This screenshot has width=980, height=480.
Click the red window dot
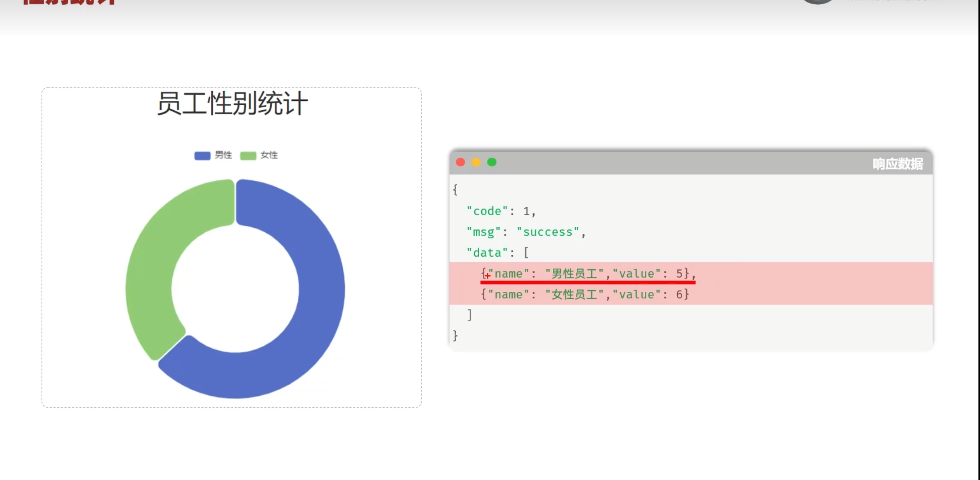(460, 162)
